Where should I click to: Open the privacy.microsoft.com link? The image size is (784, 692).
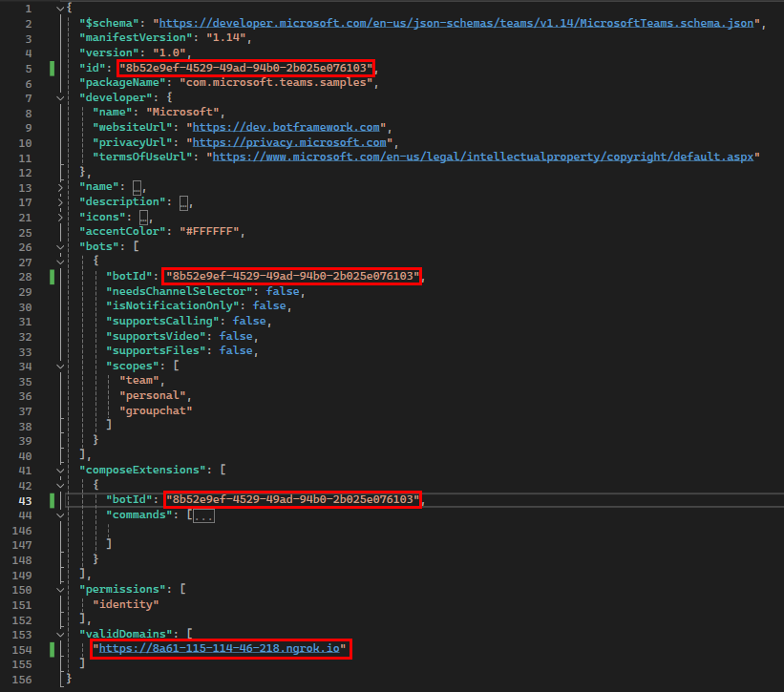289,142
